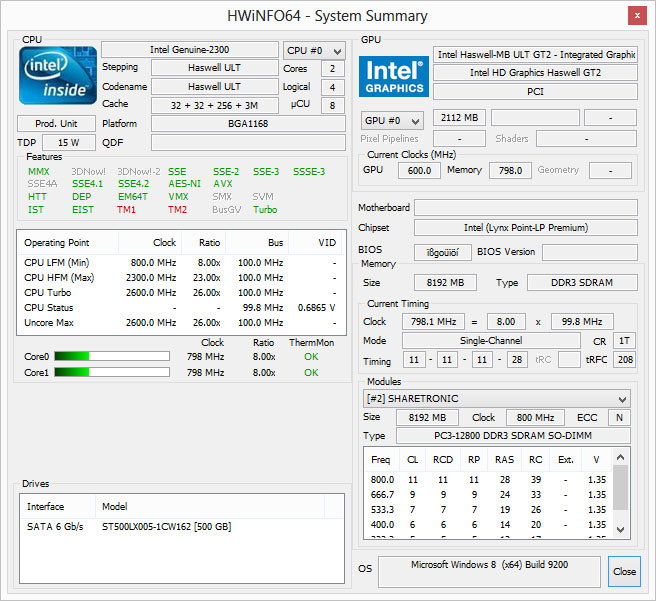Select the Uncore Max row
Screen dimensions: 656x601
[x=181, y=323]
